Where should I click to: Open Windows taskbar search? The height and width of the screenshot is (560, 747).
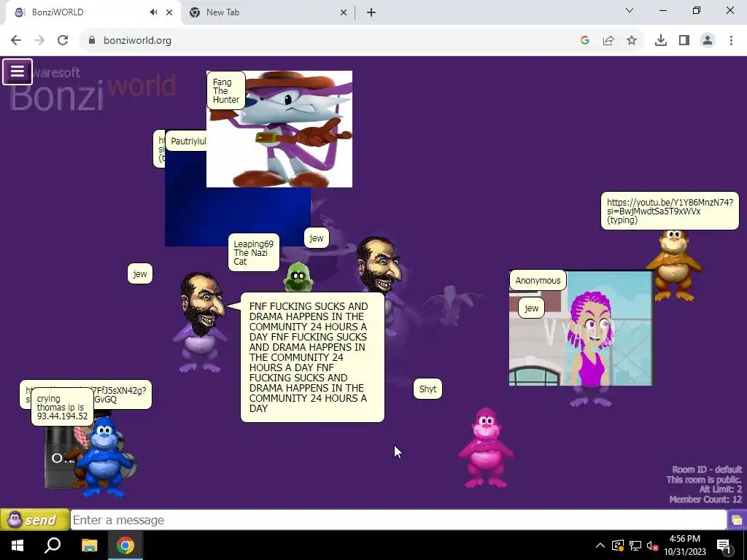pyautogui.click(x=53, y=545)
